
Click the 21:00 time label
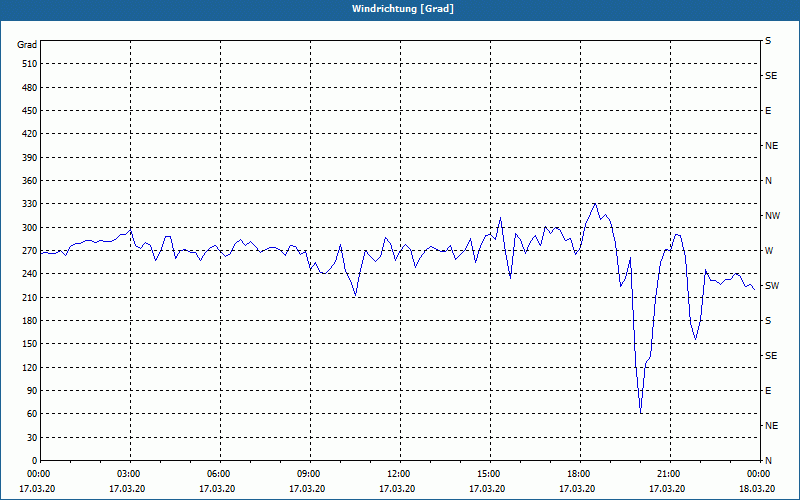tap(670, 474)
